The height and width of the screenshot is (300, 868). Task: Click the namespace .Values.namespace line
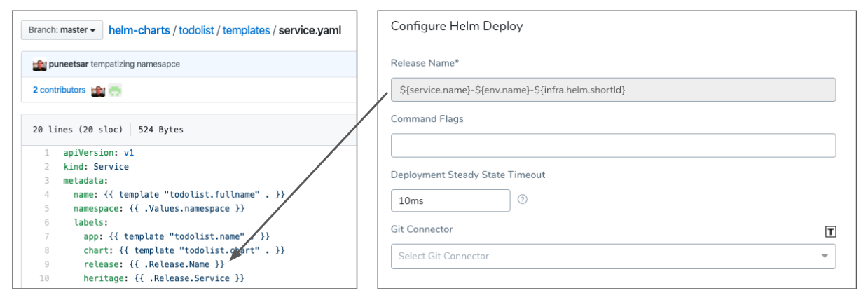(x=159, y=208)
